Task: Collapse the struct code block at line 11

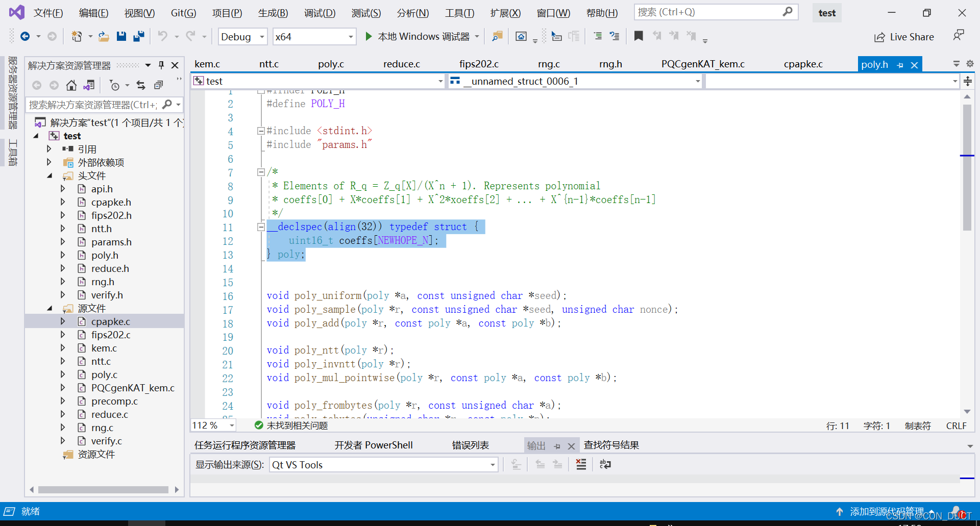Action: [261, 227]
